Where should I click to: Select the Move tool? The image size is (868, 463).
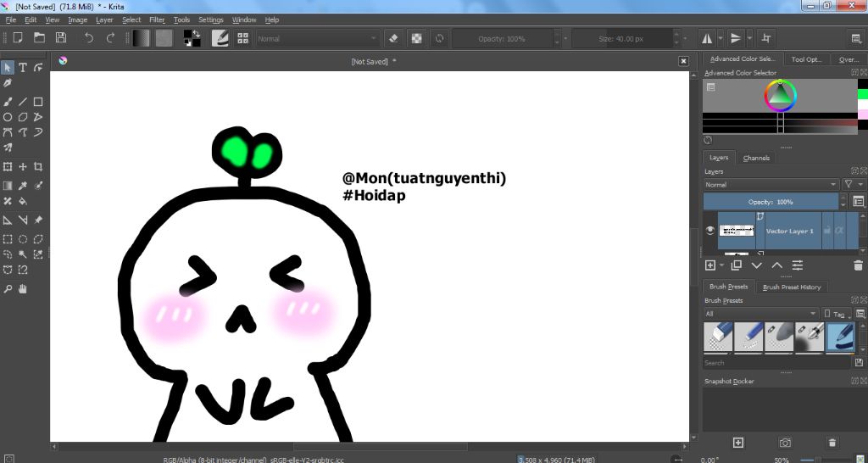[23, 167]
